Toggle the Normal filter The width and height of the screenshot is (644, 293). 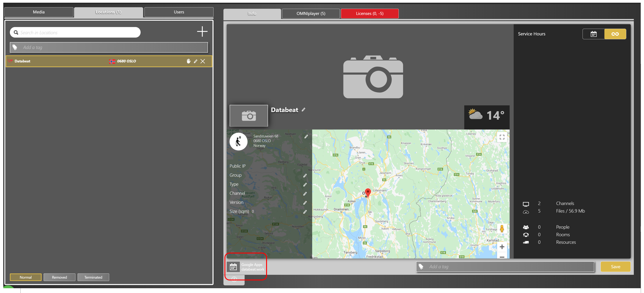point(26,277)
